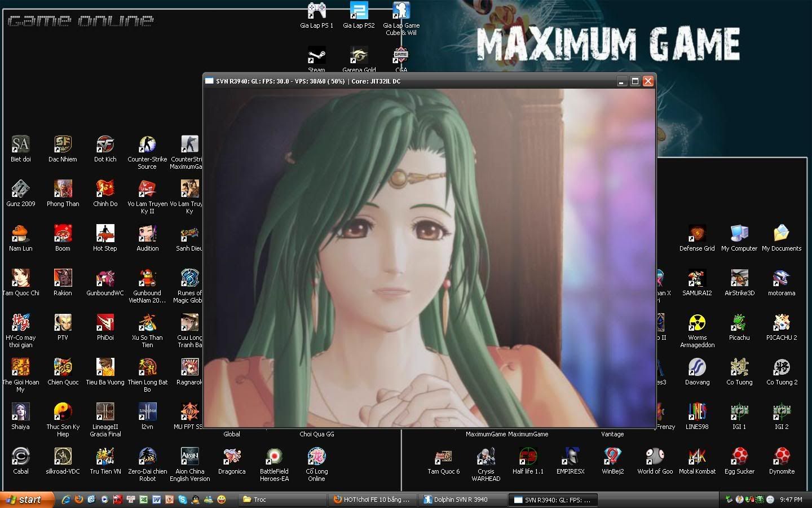Screen dimensions: 812x508
Task: Launch the Dragonica shortcut
Action: (x=232, y=457)
